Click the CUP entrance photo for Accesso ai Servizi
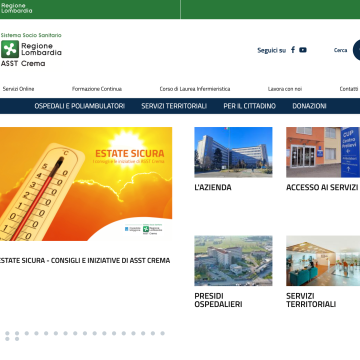This screenshot has height=360, width=360. pos(323,152)
